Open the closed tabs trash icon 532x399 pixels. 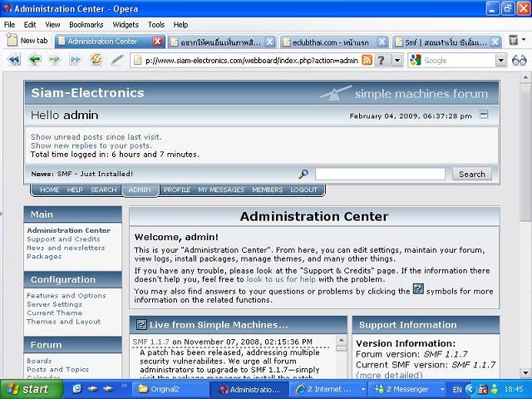pos(514,40)
